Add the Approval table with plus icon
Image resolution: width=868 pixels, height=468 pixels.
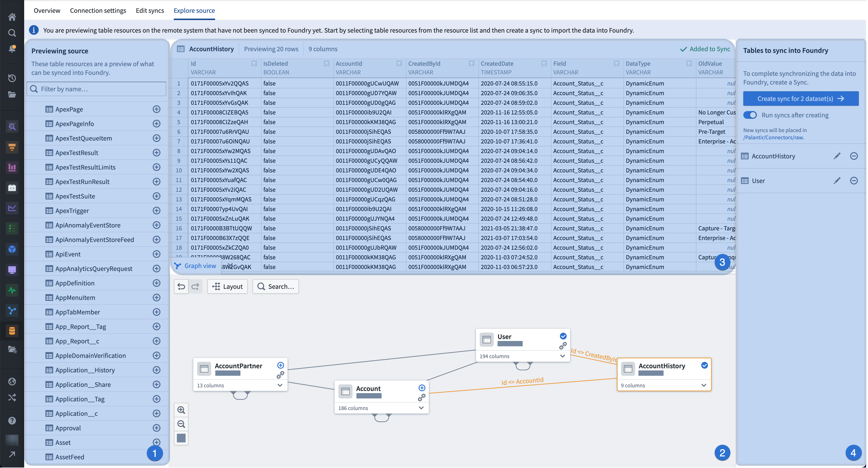[x=156, y=428]
